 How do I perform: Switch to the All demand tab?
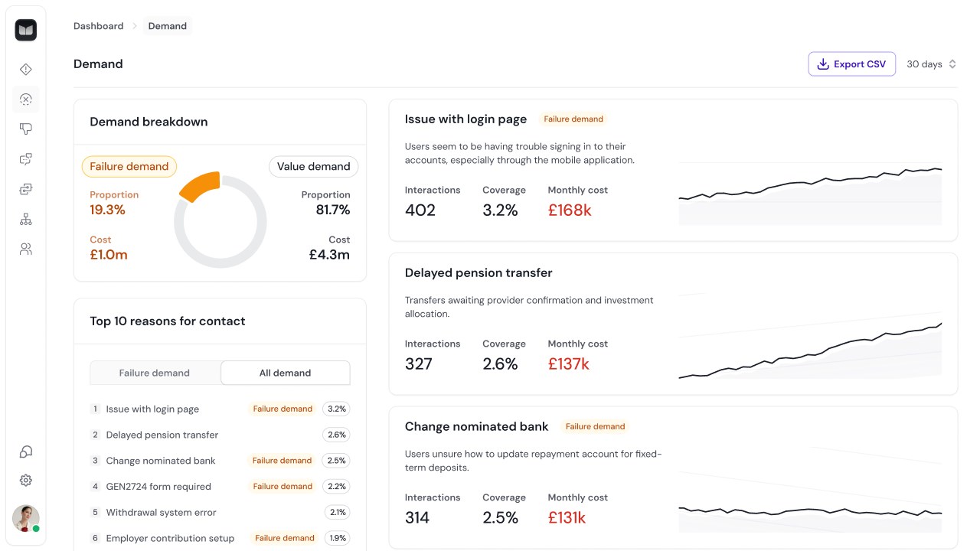tap(285, 373)
